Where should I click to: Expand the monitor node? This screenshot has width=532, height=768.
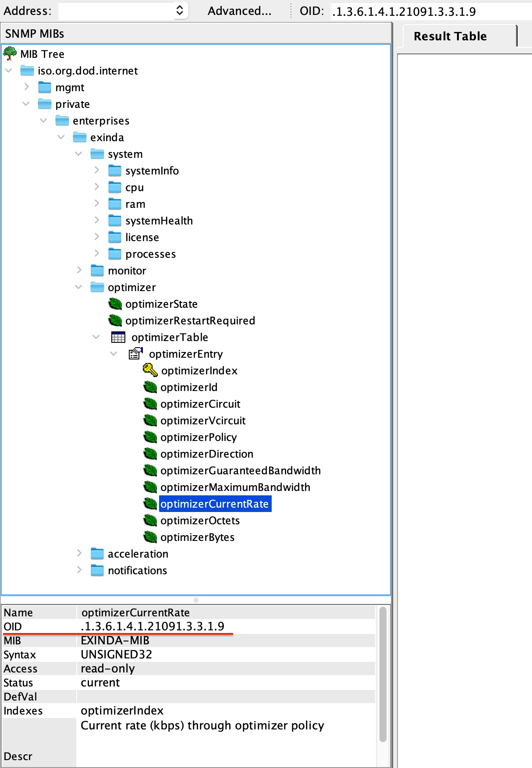tap(79, 270)
